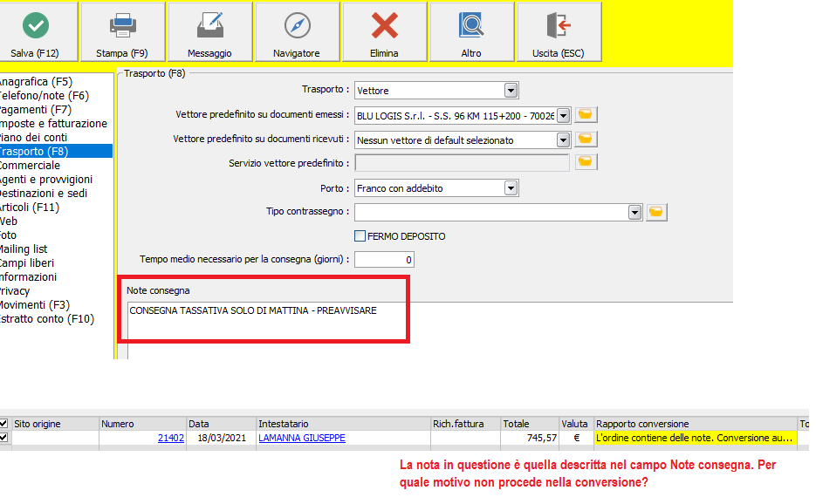Click the Rich.fattura column header

pyautogui.click(x=466, y=424)
